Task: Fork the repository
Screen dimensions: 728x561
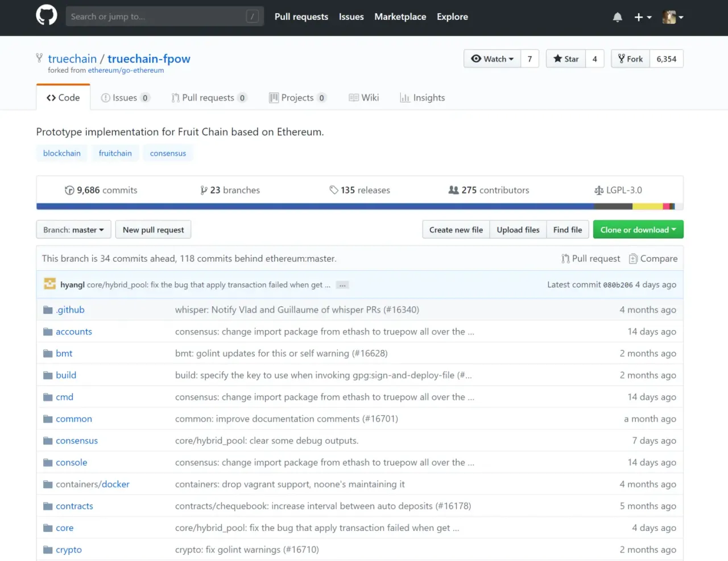Action: [x=630, y=59]
